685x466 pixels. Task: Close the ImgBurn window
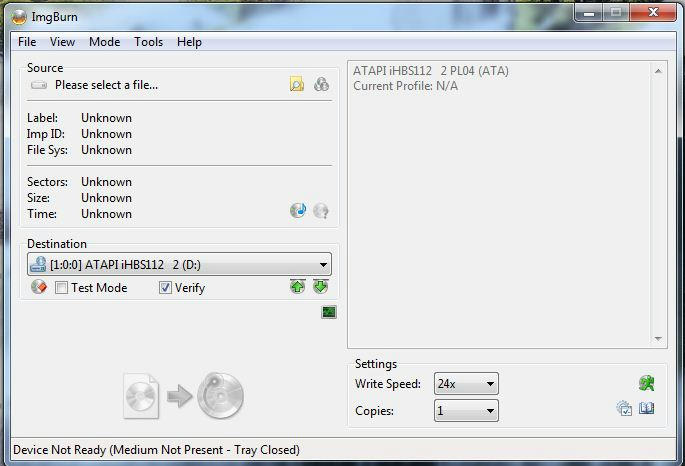pos(653,13)
